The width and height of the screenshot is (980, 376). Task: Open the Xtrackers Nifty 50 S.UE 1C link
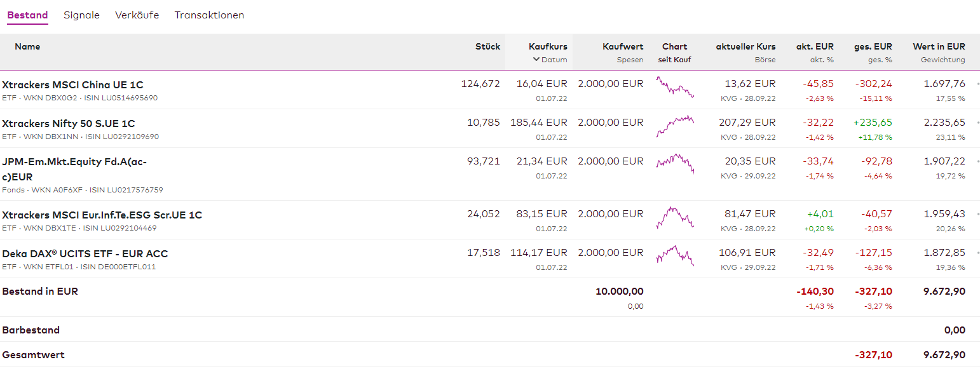tap(69, 123)
